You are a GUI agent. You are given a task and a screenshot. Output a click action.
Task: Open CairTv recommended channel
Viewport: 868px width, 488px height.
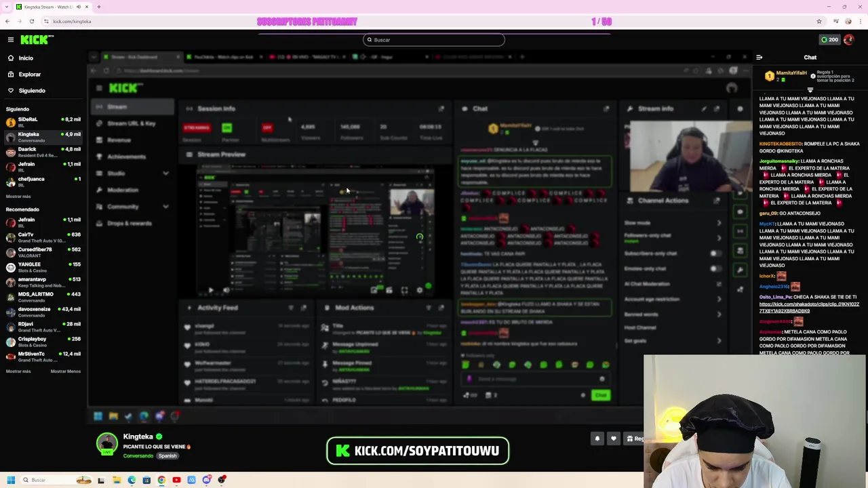coord(43,237)
